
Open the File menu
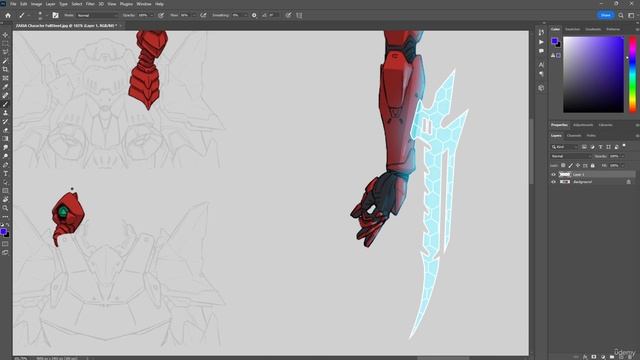[13, 4]
